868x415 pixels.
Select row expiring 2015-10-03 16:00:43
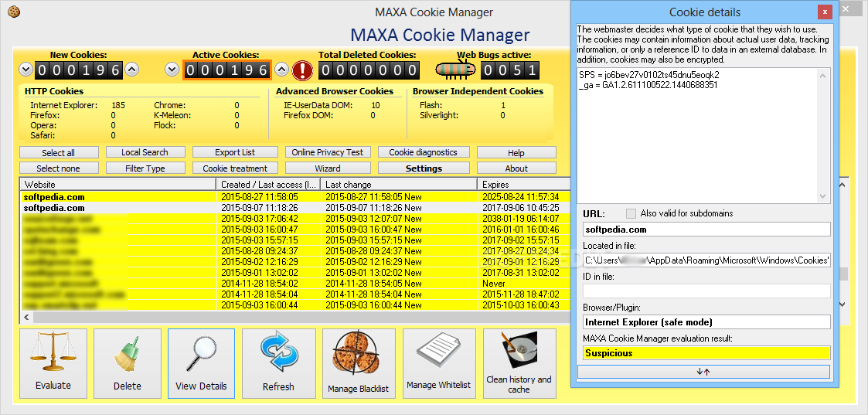(x=295, y=305)
